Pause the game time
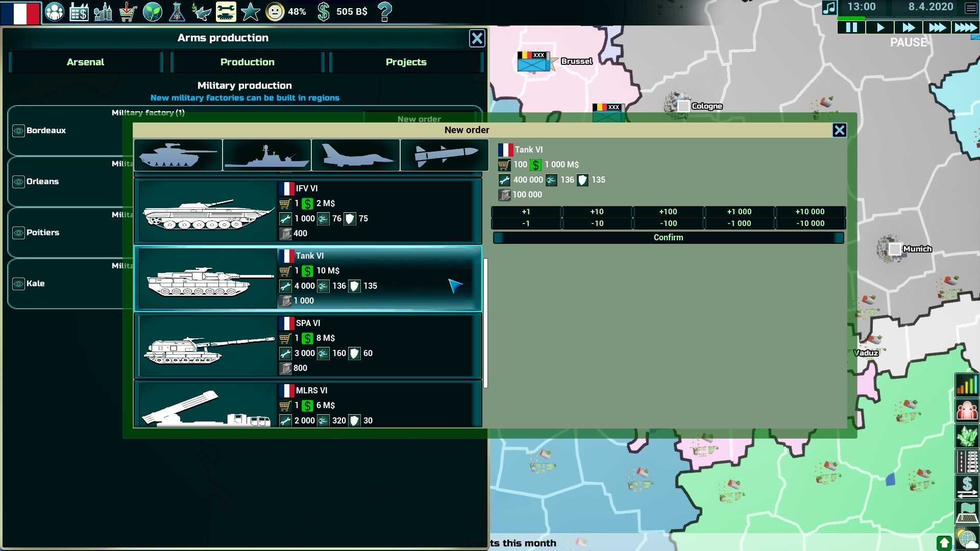Image resolution: width=980 pixels, height=551 pixels. coord(851,28)
